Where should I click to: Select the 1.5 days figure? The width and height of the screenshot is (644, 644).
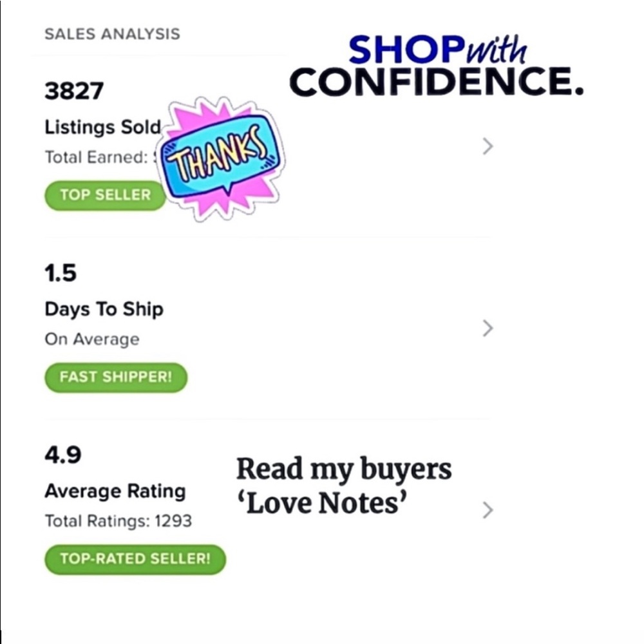(x=61, y=273)
